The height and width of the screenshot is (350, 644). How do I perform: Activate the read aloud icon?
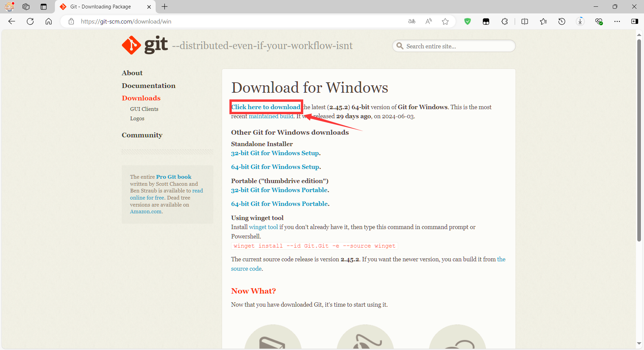coord(429,21)
